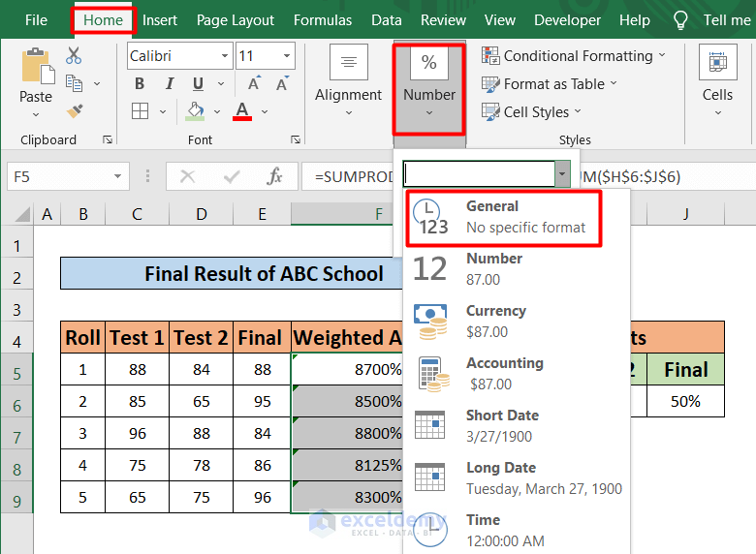Viewport: 756px width, 554px height.
Task: Click the Tell me lightbulb icon
Action: pos(680,20)
